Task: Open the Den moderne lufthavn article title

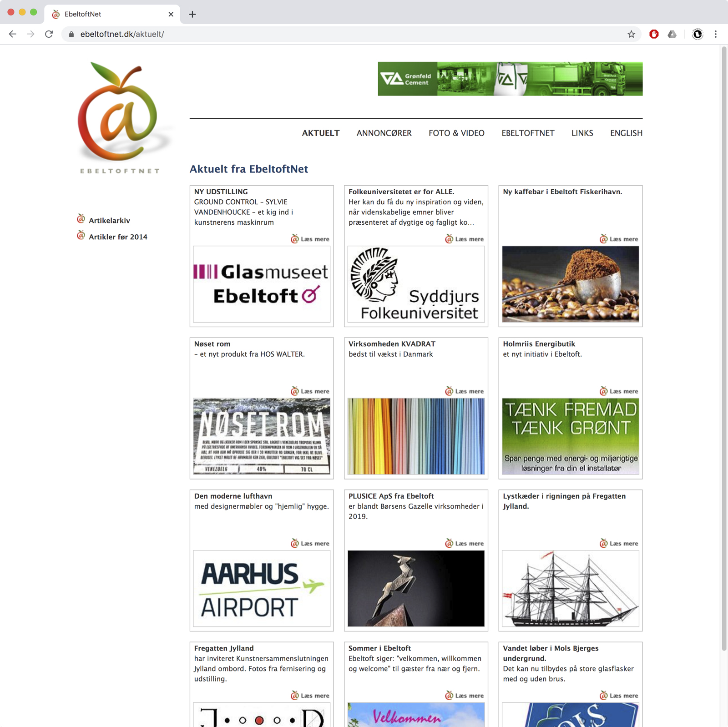Action: point(233,496)
